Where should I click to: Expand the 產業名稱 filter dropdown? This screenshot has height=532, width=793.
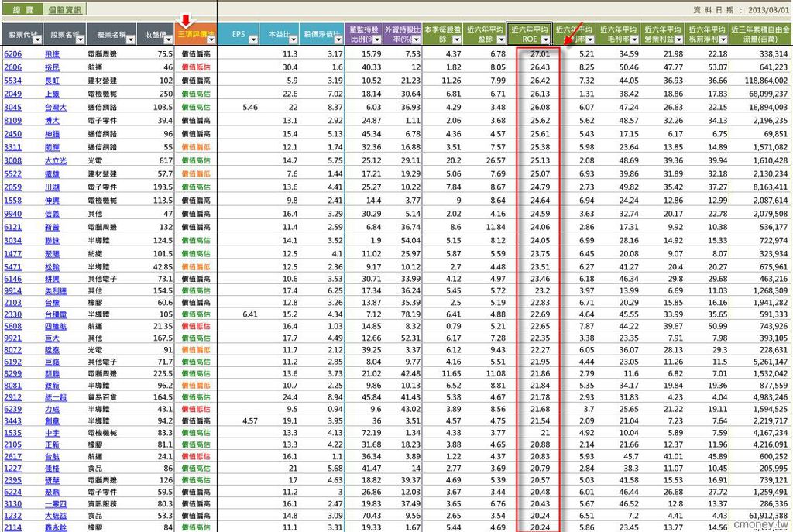[x=130, y=39]
